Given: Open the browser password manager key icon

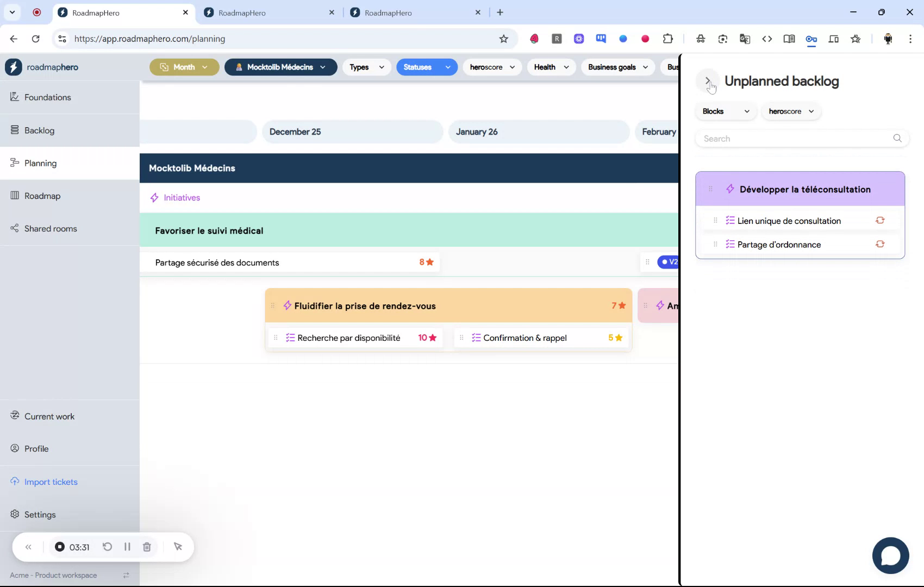Looking at the screenshot, I should click(811, 39).
